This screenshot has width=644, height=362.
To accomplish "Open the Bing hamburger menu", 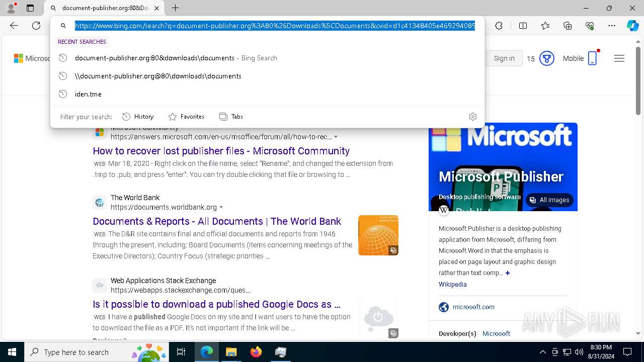I will coord(619,58).
